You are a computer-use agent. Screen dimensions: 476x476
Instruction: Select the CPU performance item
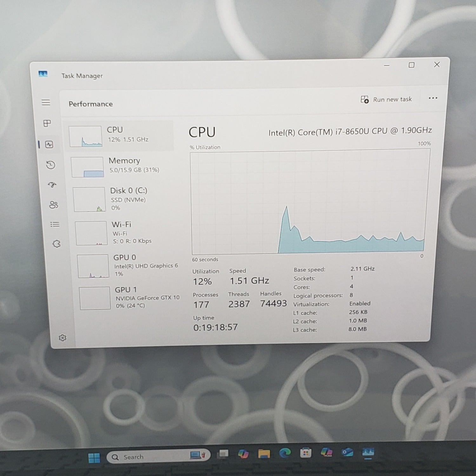[121, 136]
